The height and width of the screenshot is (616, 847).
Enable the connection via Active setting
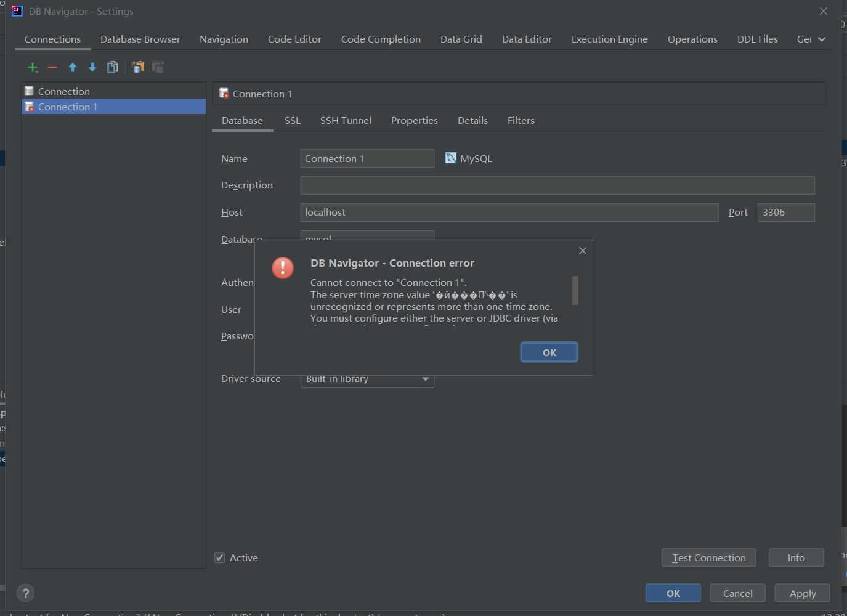pos(220,557)
